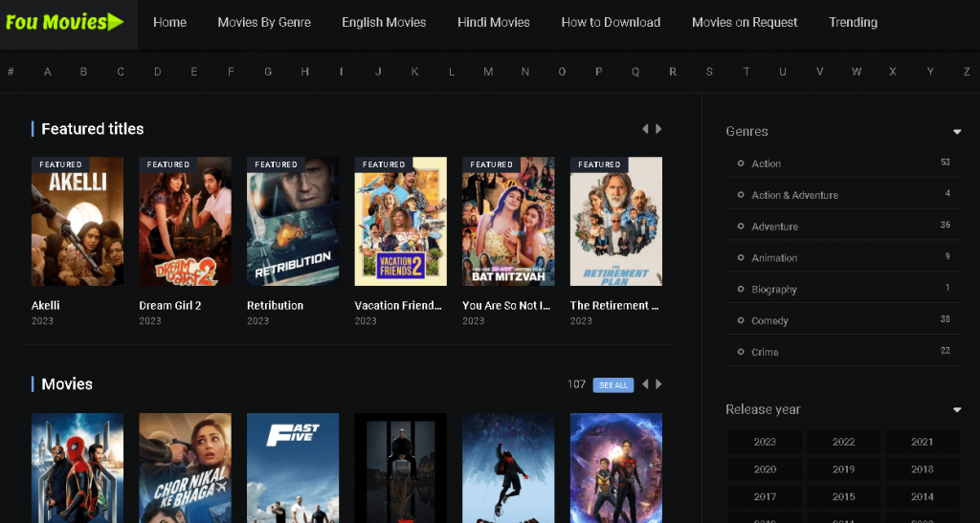The image size is (980, 523).
Task: Click the Fou Movies logo
Action: coord(64,22)
